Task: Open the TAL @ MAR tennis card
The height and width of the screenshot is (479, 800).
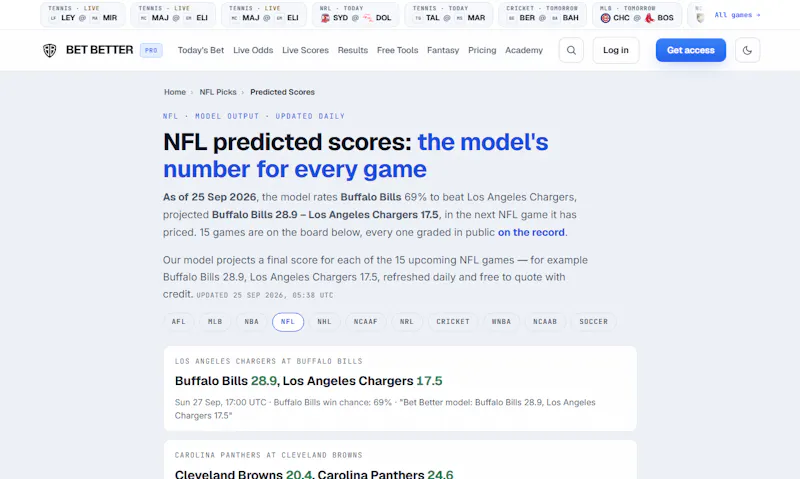Action: click(449, 14)
